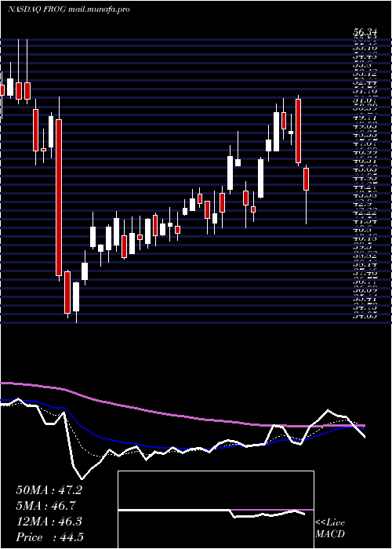The height and width of the screenshot is (549, 392).
Task: Click the 50MA : 47.2 readout
Action: coord(49,490)
